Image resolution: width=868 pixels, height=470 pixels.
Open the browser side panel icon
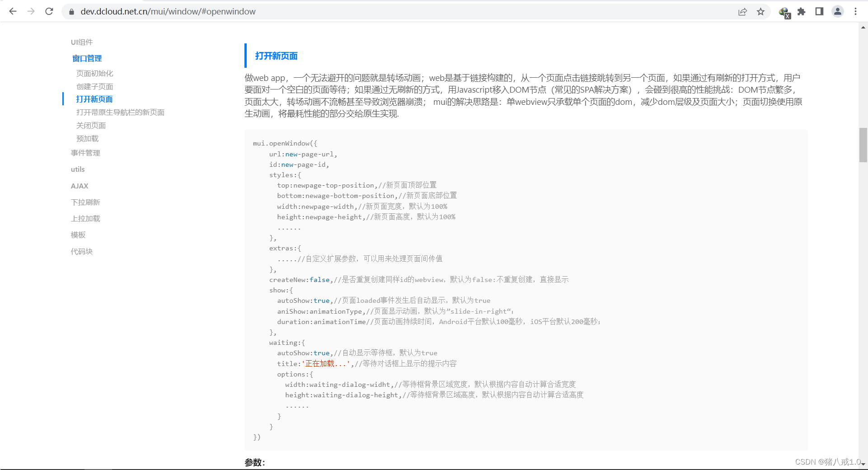click(x=819, y=11)
